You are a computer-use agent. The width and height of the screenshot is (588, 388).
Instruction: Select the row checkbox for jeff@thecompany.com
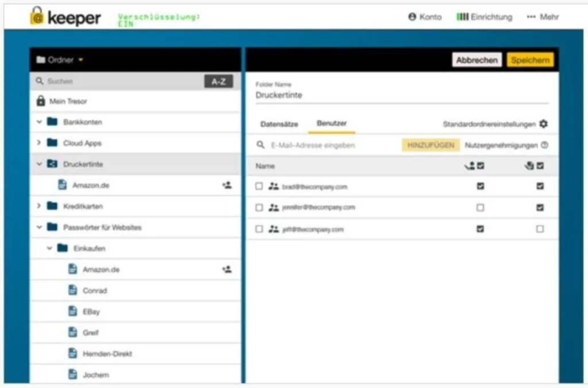pos(259,228)
